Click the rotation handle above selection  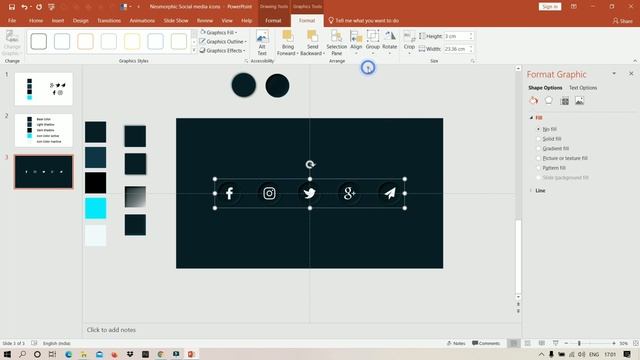click(310, 164)
